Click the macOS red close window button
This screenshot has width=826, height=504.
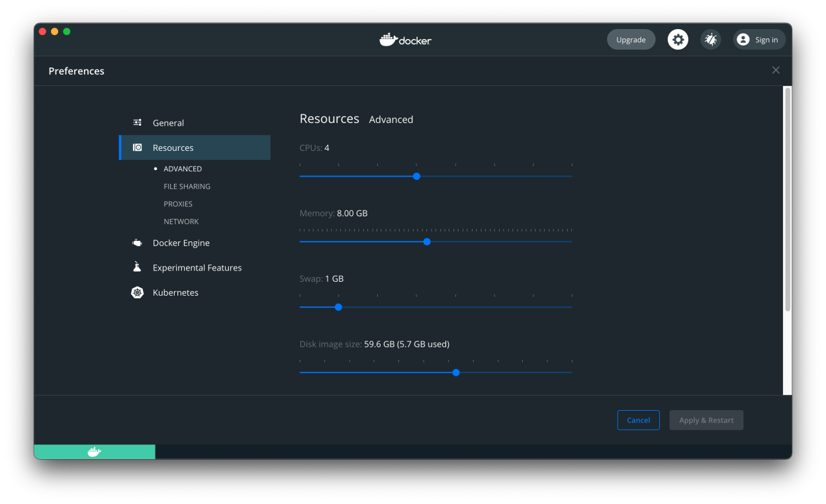pyautogui.click(x=42, y=31)
